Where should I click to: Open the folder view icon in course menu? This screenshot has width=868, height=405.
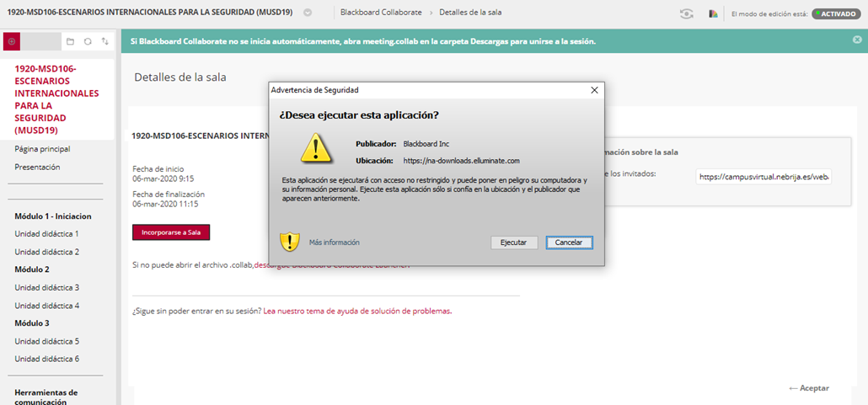click(x=70, y=41)
